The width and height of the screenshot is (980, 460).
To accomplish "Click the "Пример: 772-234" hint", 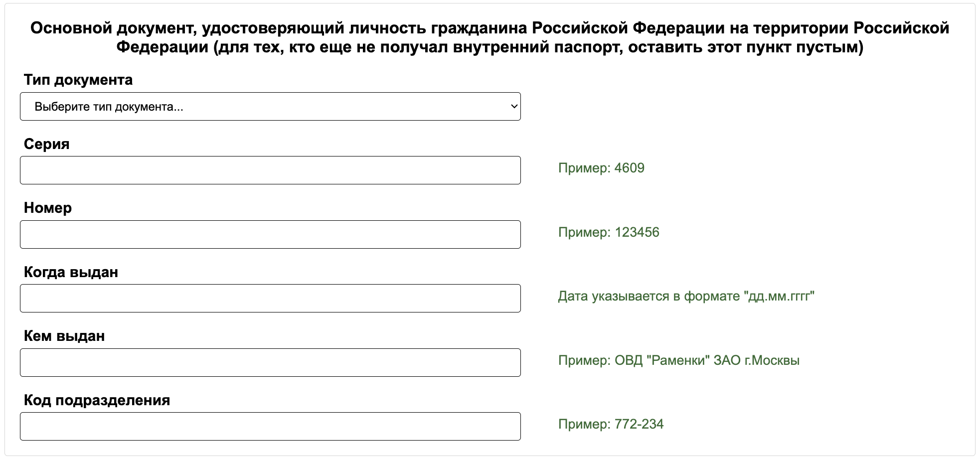I will (611, 424).
